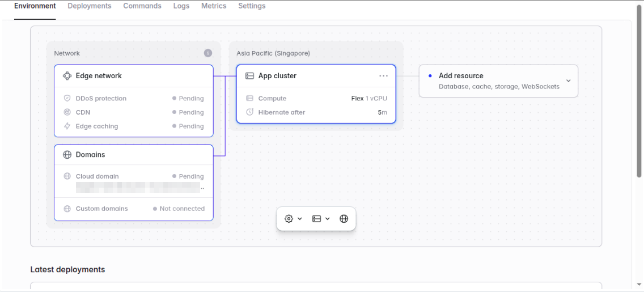Click the App cluster server icon
Viewport: 644px width, 292px height.
pos(249,76)
